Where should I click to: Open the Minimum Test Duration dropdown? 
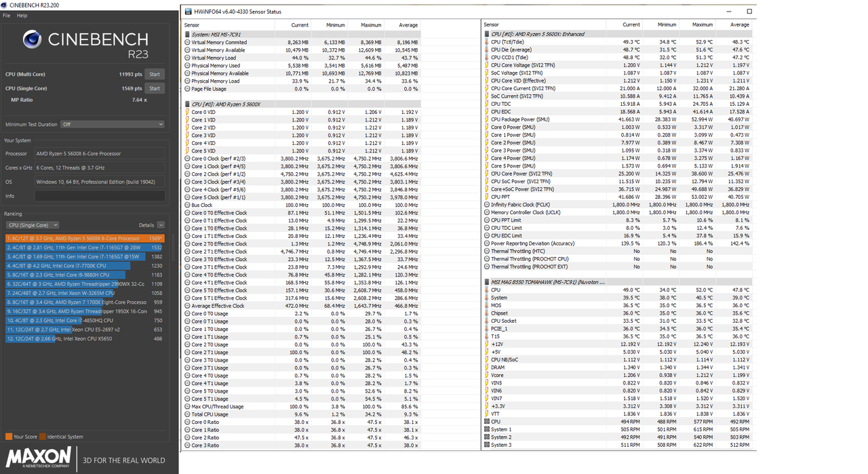pyautogui.click(x=113, y=124)
